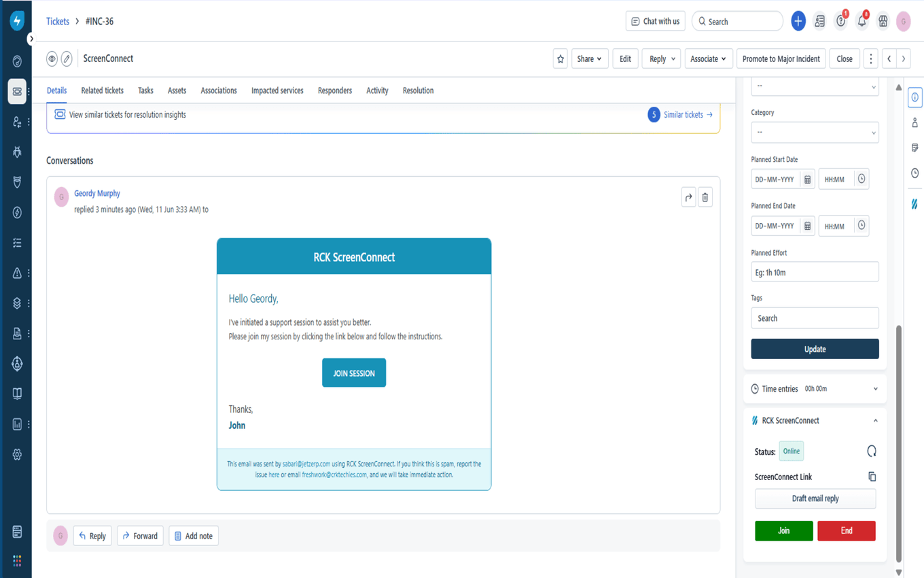Open the Share dropdown
The width and height of the screenshot is (924, 578).
[589, 58]
